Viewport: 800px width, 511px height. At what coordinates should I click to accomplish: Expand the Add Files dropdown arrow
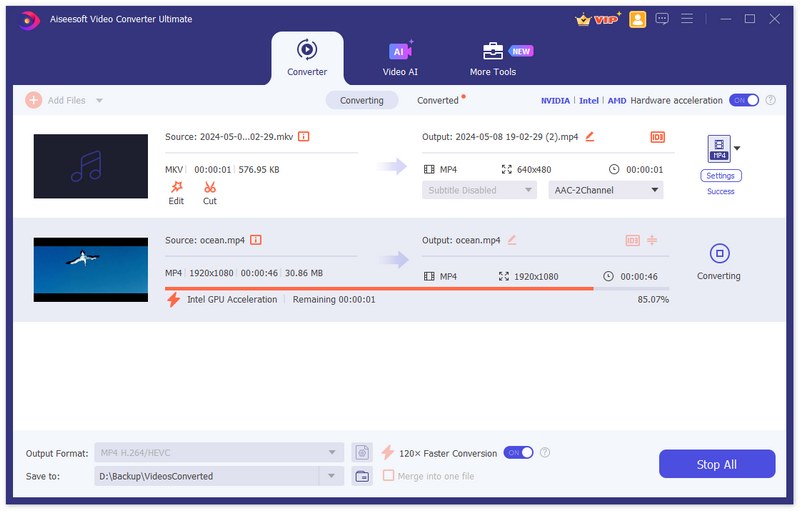pos(99,101)
